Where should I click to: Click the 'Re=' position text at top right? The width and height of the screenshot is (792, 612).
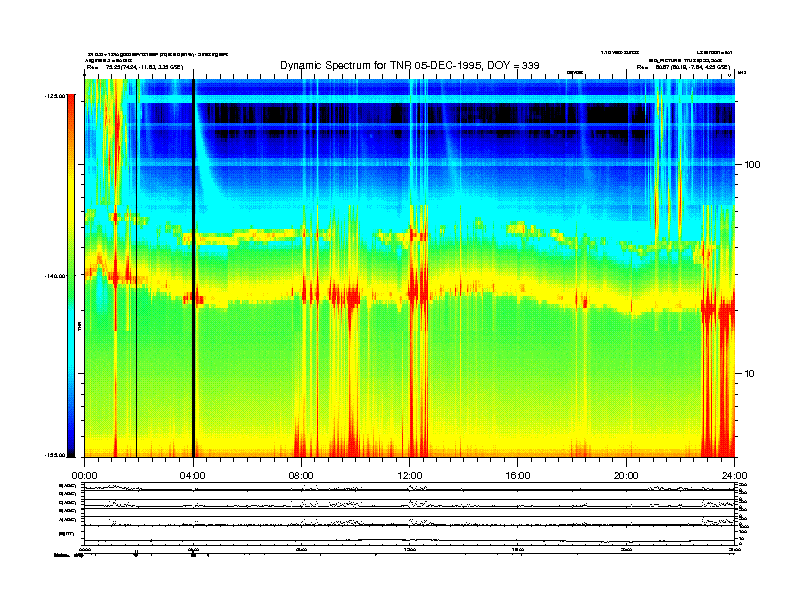click(x=683, y=67)
